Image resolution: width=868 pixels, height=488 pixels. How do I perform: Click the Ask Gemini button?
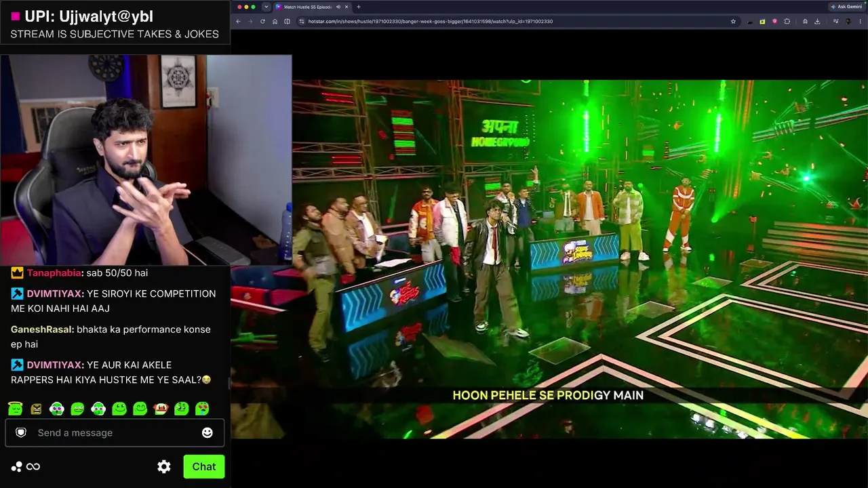point(847,7)
